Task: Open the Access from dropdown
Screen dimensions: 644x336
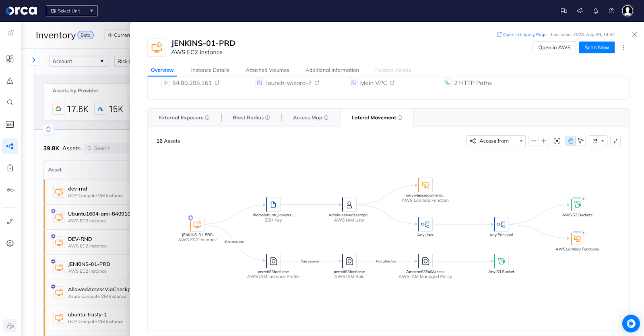Action: [496, 141]
